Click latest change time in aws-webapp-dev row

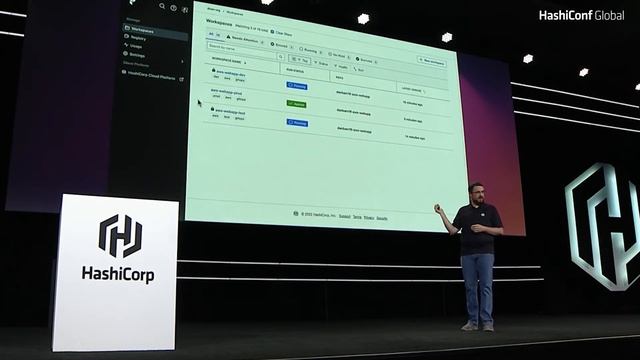point(412,104)
